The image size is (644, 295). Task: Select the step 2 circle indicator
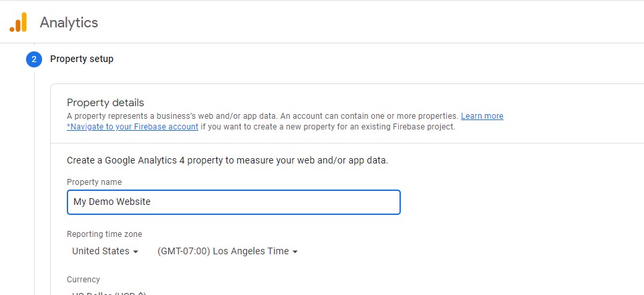coord(34,59)
